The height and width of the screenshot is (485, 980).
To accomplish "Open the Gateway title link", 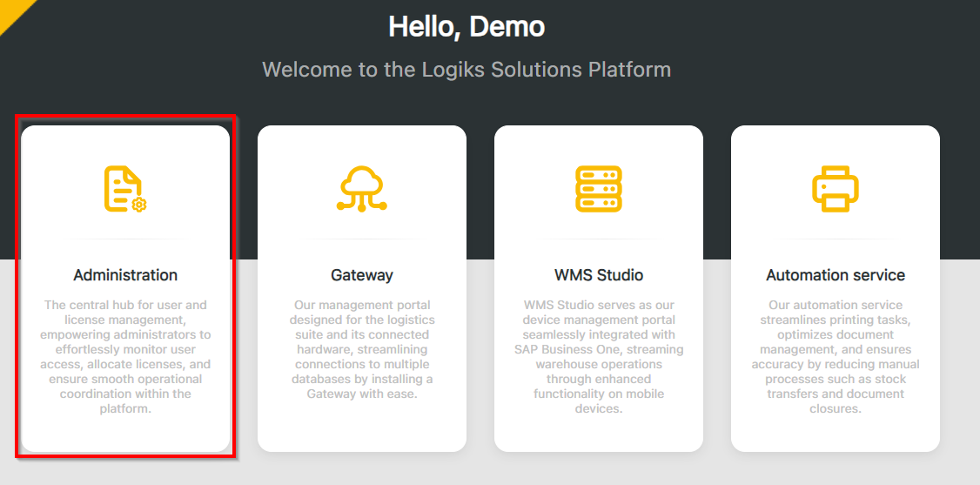I will (x=362, y=275).
